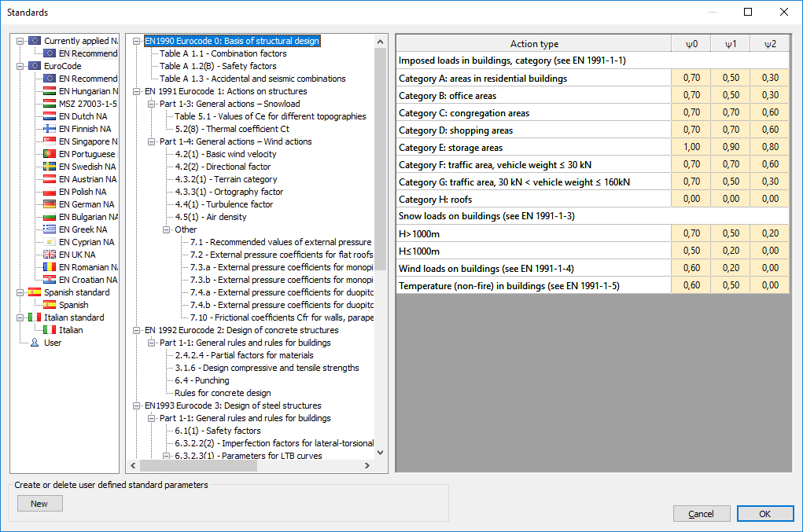Open 2.4.2.4 Partial factors for materials

click(244, 355)
